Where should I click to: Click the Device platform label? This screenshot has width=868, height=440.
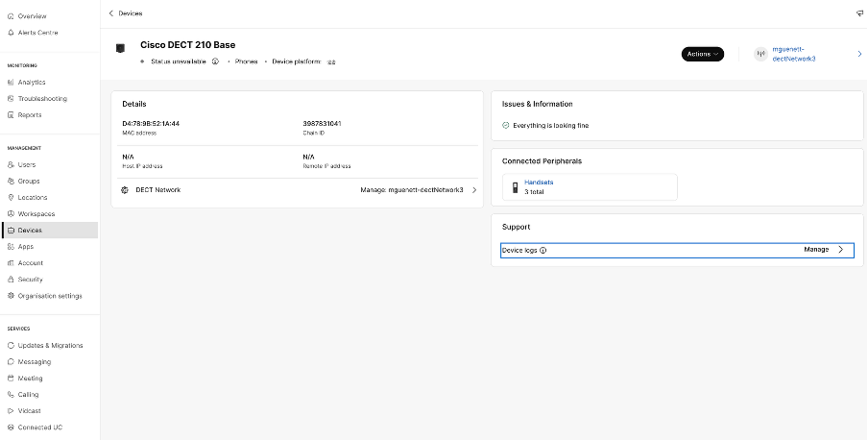(x=296, y=61)
